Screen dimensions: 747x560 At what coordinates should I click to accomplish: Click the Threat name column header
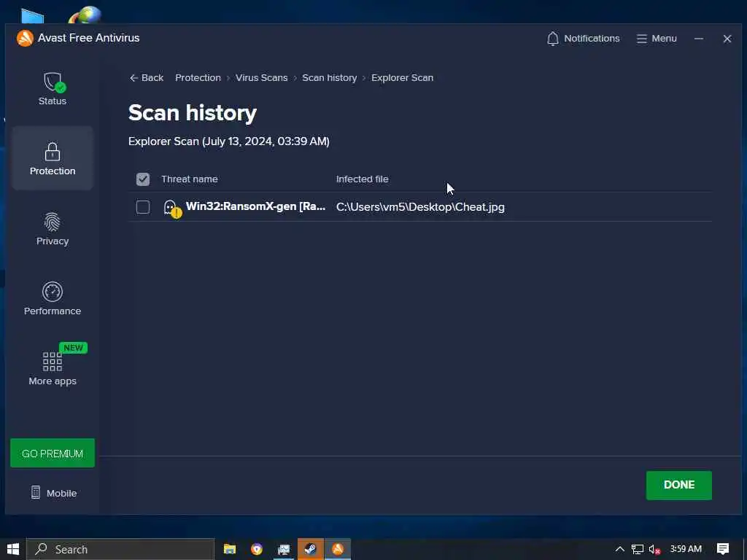click(190, 179)
